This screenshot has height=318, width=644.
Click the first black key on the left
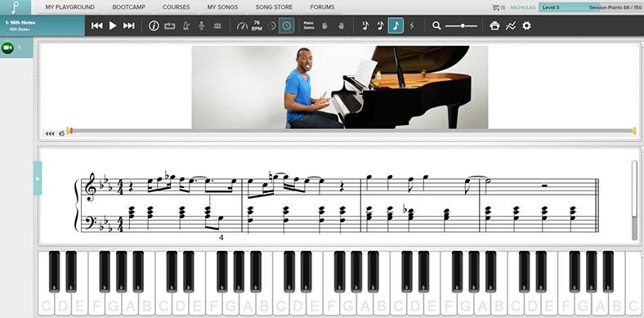54,271
